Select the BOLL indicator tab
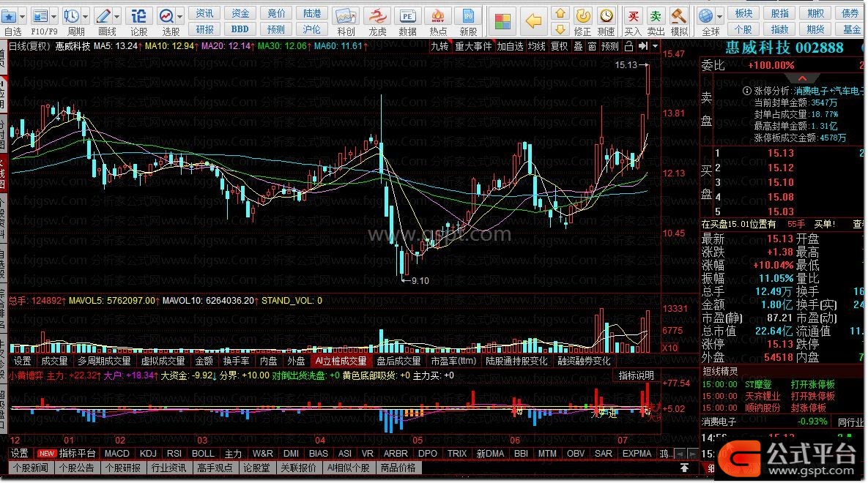Viewport: 868px width, 483px height. point(203,453)
